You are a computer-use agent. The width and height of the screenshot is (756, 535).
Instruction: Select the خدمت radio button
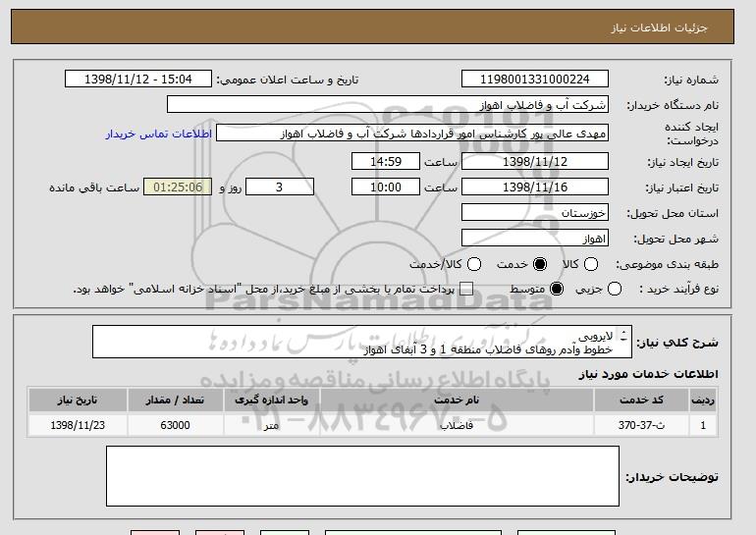click(540, 264)
